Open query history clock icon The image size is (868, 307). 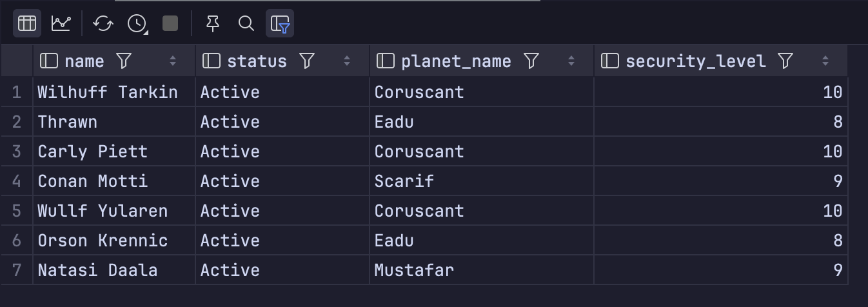137,24
